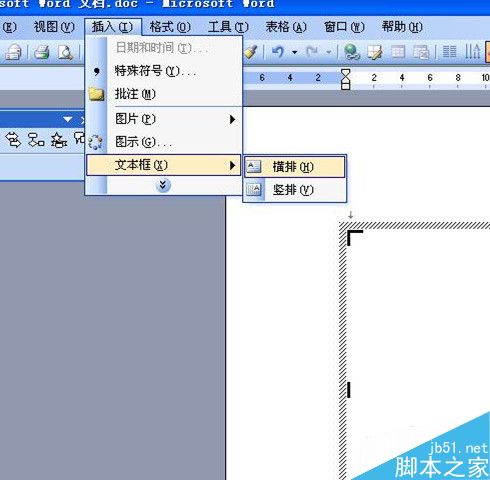Open the 格式(O) menu
The height and width of the screenshot is (480, 490).
tap(170, 27)
